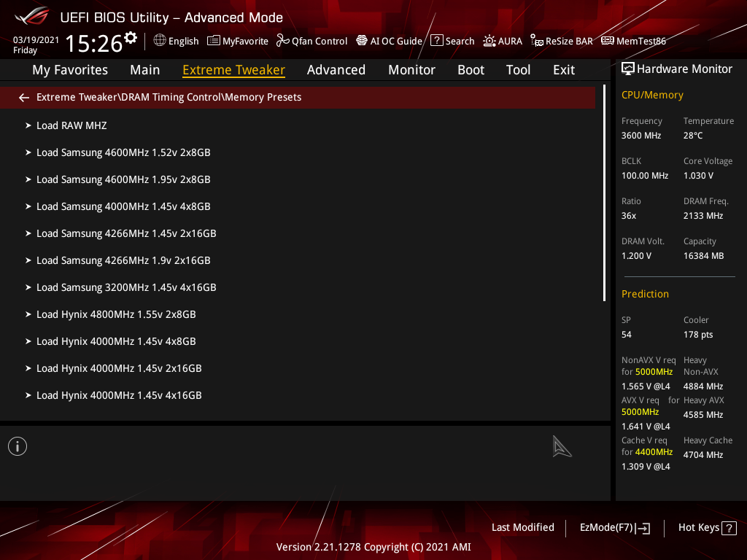Image resolution: width=747 pixels, height=560 pixels.
Task: Click the 2133 MHz DRAM Freq value
Action: tap(703, 216)
